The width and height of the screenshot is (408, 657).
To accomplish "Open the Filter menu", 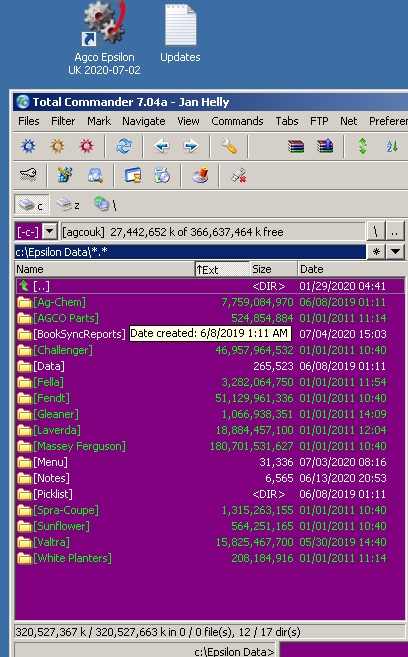I will (x=63, y=121).
